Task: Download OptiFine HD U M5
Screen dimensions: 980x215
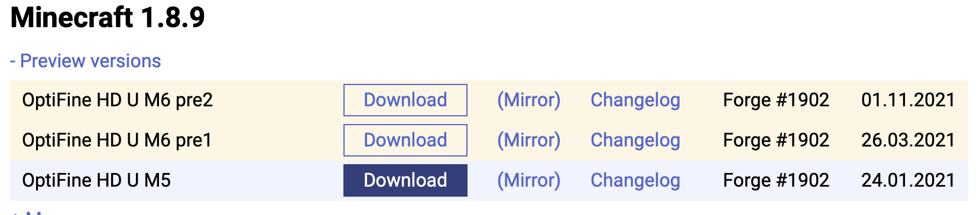Action: pyautogui.click(x=405, y=180)
